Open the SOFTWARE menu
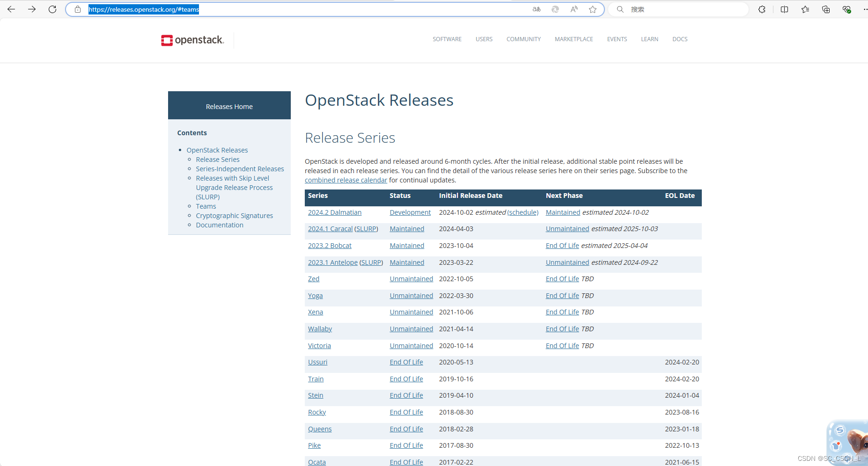Image resolution: width=868 pixels, height=466 pixels. [x=447, y=39]
